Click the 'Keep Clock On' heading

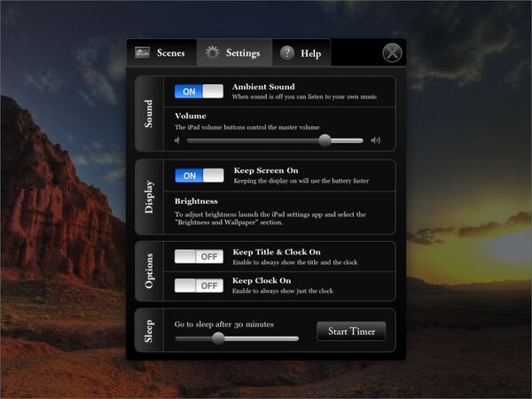click(262, 280)
